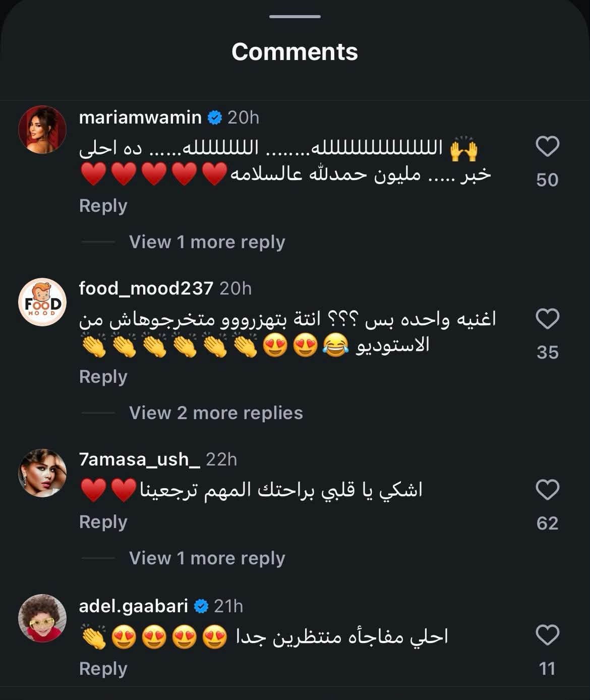Tap the 20h timestamp on mariamwamin's comment

[x=243, y=116]
